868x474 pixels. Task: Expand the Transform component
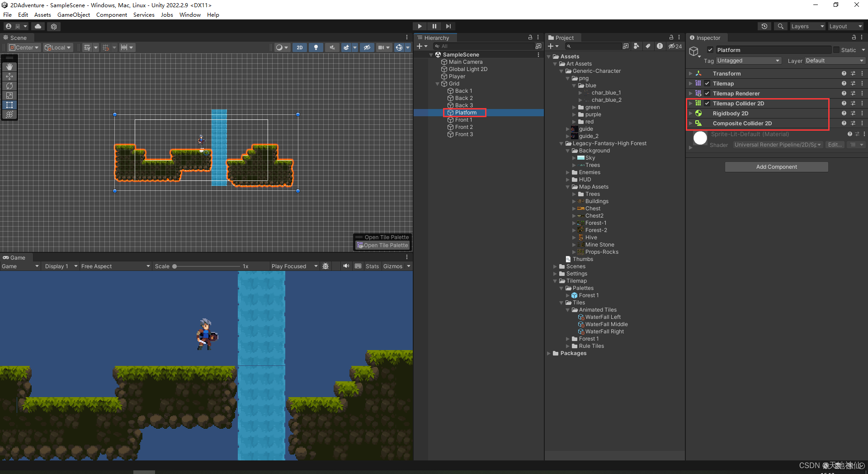click(x=690, y=73)
